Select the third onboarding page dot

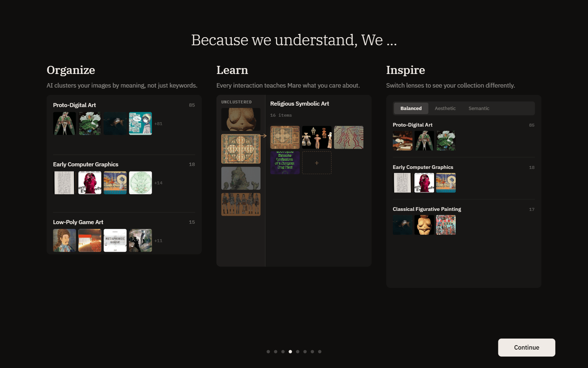click(283, 351)
